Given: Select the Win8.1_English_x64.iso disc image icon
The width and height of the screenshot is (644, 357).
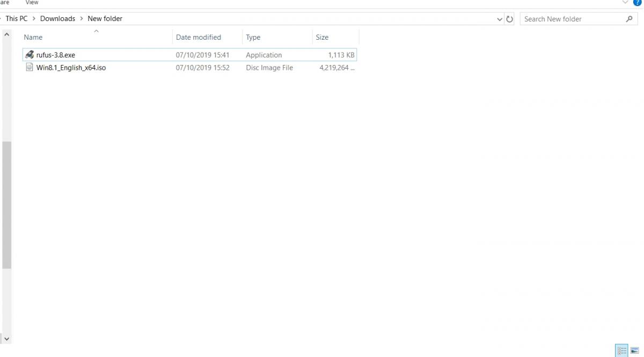Looking at the screenshot, I should coord(30,68).
